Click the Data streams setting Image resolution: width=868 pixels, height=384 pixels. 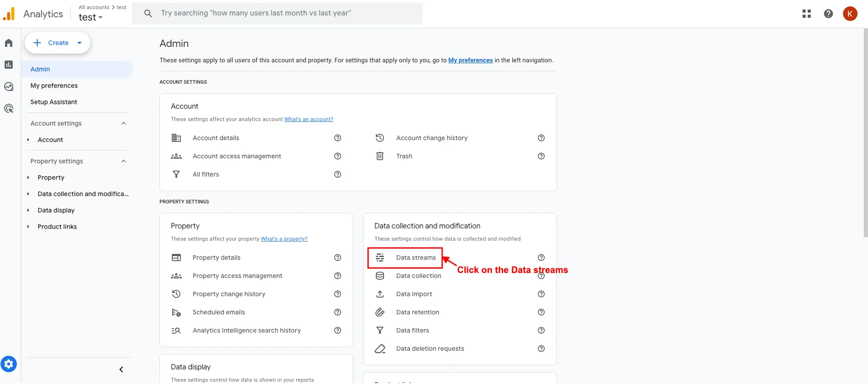click(415, 258)
